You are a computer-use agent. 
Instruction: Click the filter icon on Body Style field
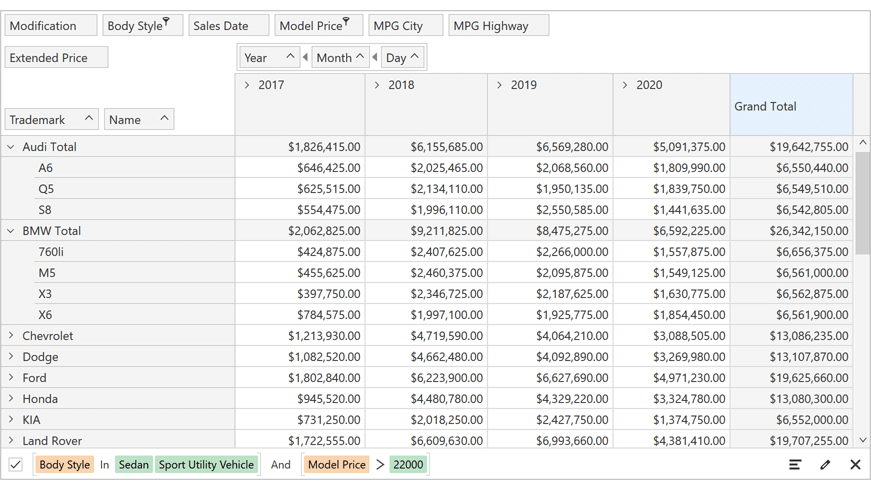pos(166,22)
